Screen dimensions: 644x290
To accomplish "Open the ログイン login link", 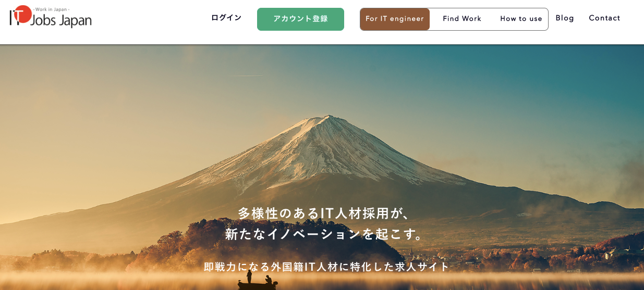I will click(226, 18).
